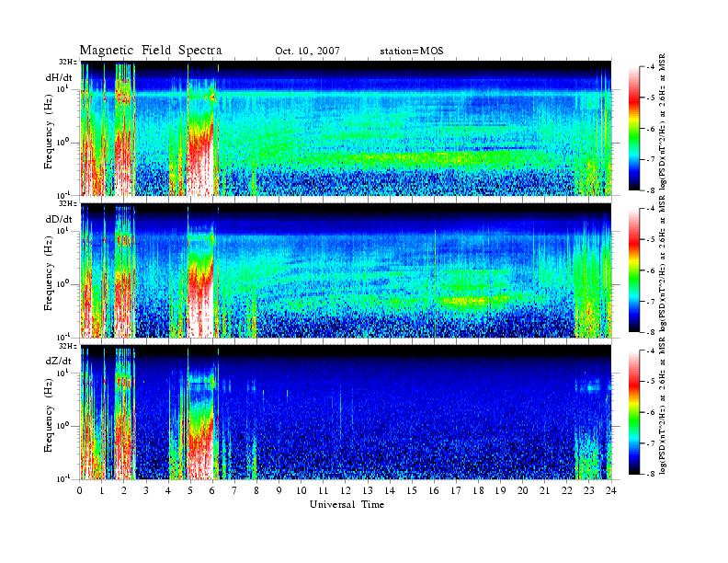Screen dimensions: 728x563
Task: Click the "10" hour tick label
Action: 301,490
